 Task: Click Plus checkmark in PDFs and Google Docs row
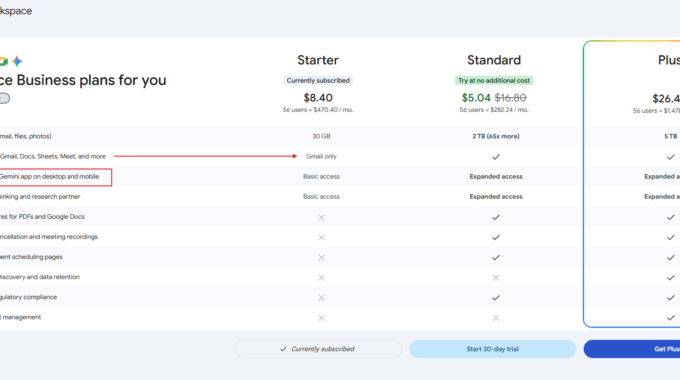tap(670, 217)
